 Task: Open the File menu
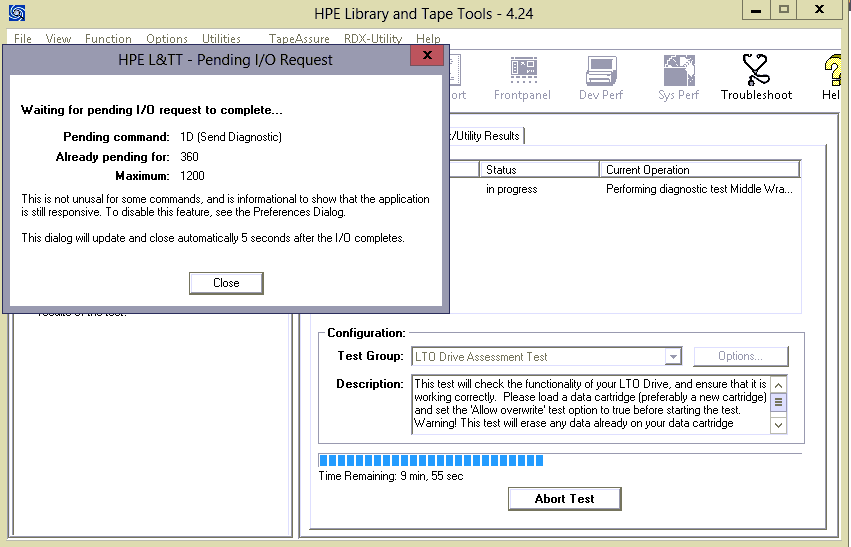coord(23,39)
